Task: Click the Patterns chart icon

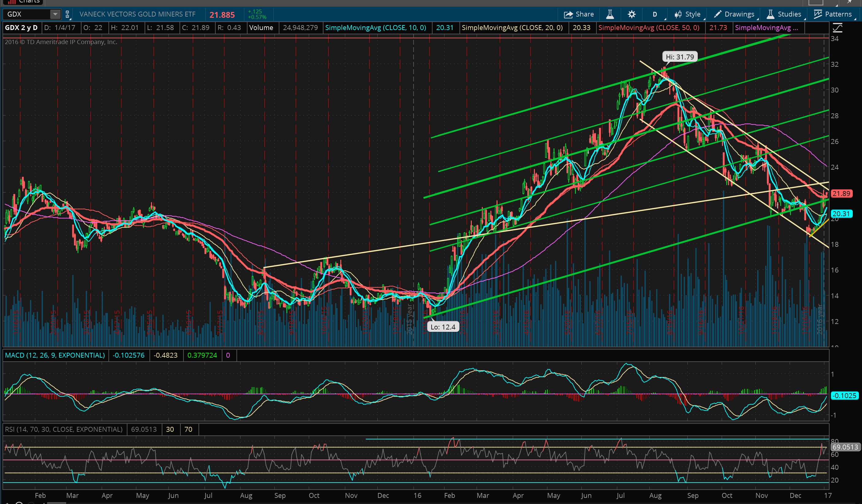Action: [x=818, y=14]
